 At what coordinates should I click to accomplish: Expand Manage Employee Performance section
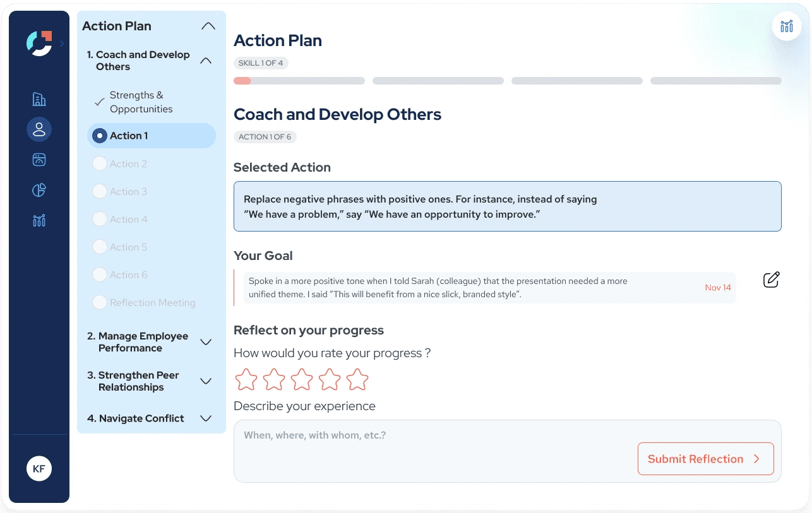[x=205, y=342]
